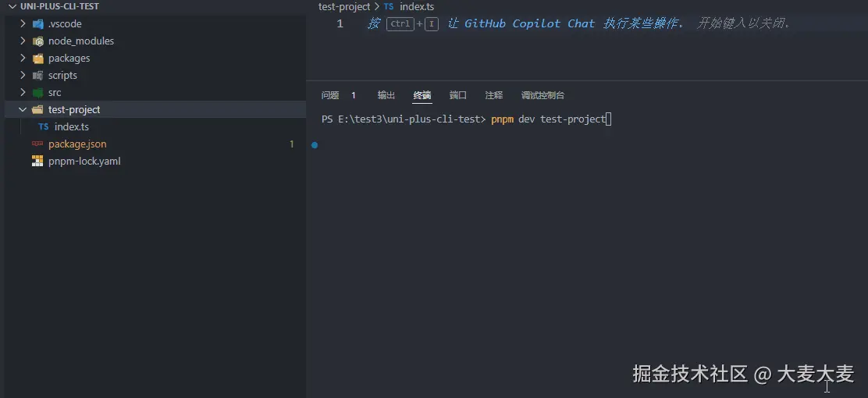
Task: Click the TS icon beside index.ts in explorer
Action: click(43, 126)
